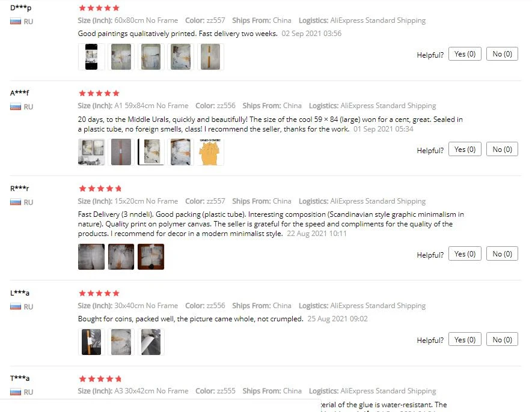Mark L***a's review helpful with Yes
532x412 pixels.
coord(465,339)
